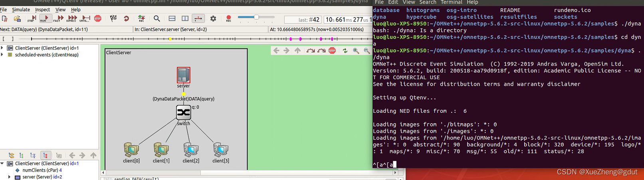Click the canvas run module icon

click(x=311, y=50)
